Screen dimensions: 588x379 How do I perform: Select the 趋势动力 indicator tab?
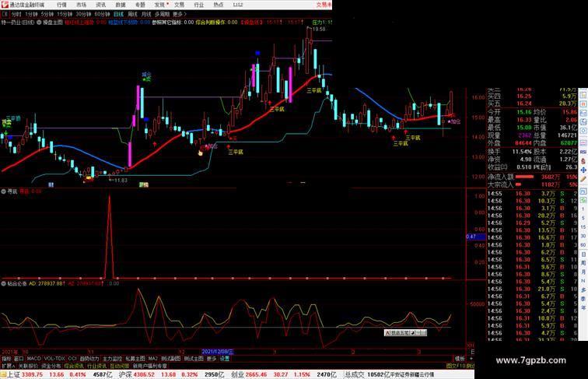[x=89, y=359]
